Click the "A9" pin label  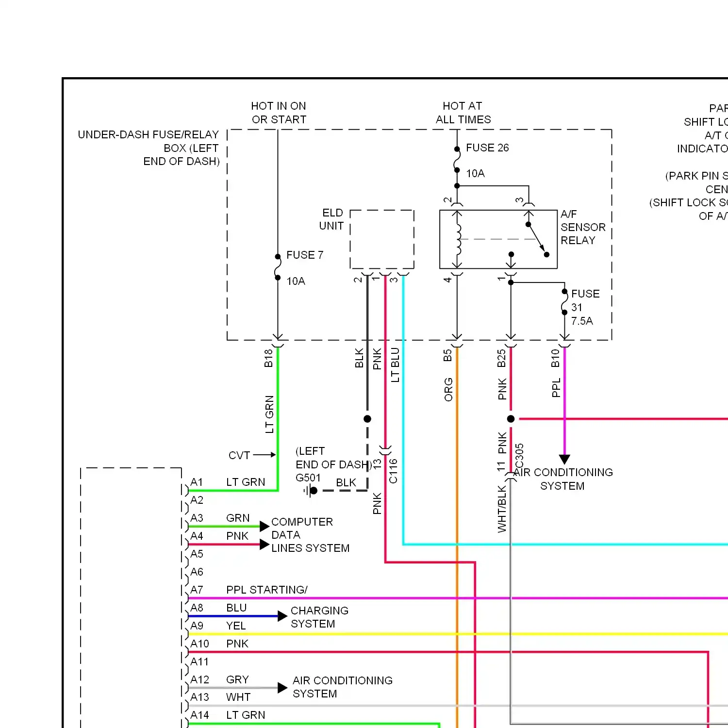pos(197,626)
